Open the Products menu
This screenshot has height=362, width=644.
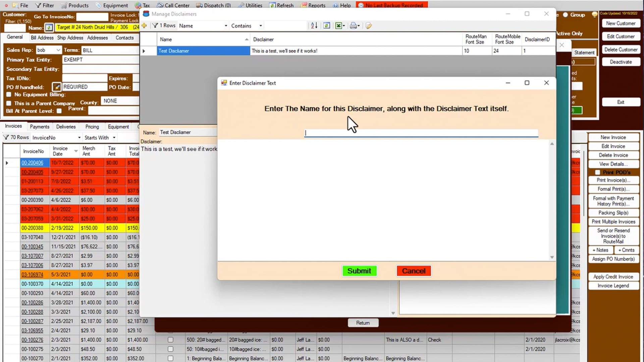point(75,5)
